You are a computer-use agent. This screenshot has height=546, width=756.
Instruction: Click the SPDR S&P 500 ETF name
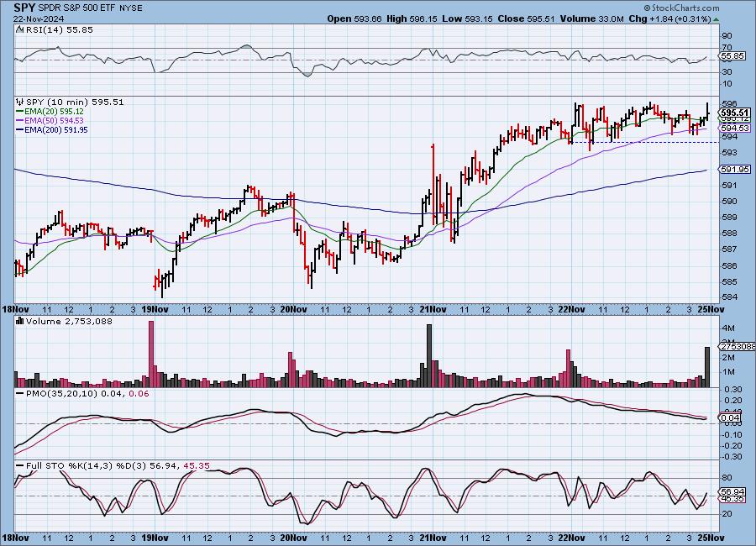(x=77, y=8)
